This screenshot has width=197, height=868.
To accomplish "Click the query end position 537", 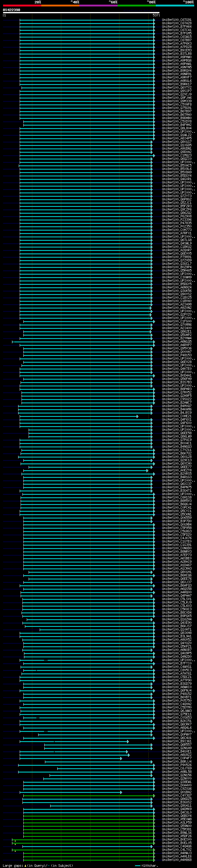I will tap(155, 15).
